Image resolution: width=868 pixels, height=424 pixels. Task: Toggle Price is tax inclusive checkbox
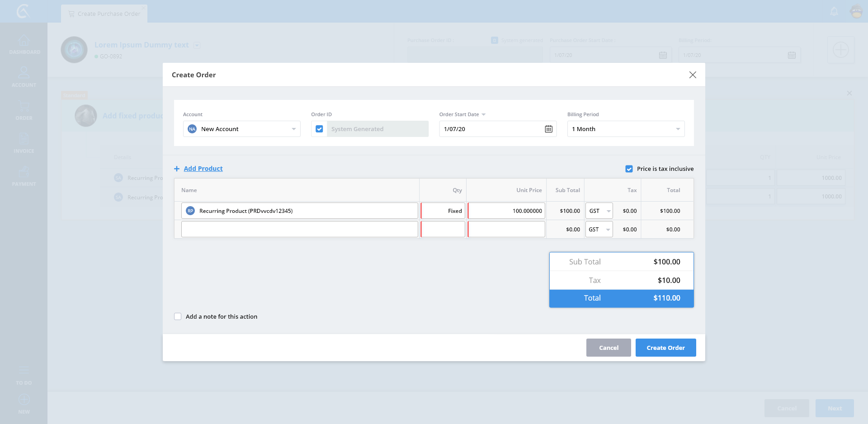[629, 169]
